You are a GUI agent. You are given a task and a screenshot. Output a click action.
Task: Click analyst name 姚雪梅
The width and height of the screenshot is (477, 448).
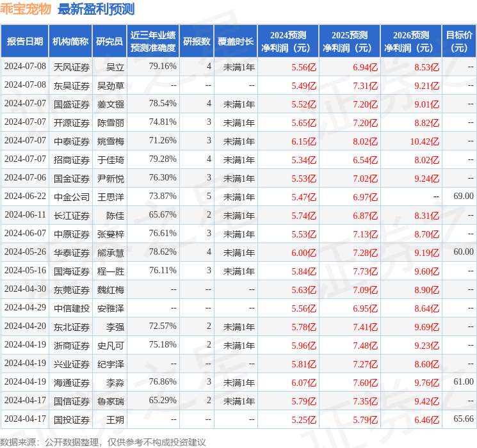point(110,141)
